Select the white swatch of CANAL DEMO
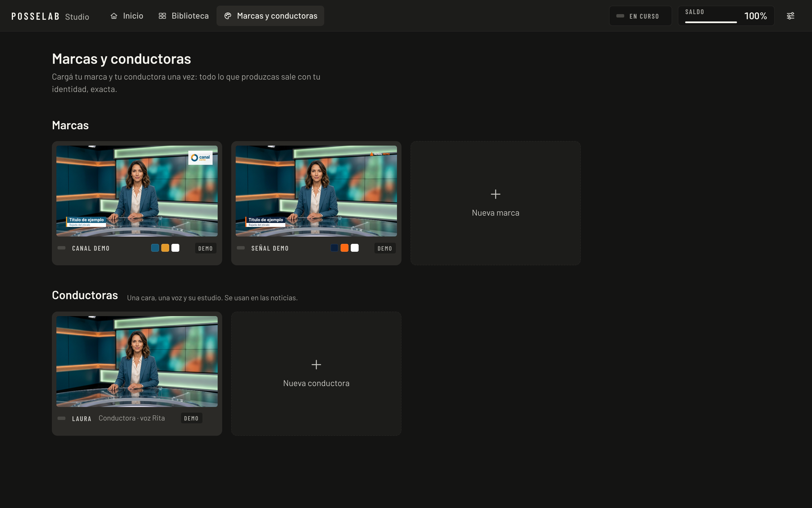The width and height of the screenshot is (812, 508). pos(175,248)
